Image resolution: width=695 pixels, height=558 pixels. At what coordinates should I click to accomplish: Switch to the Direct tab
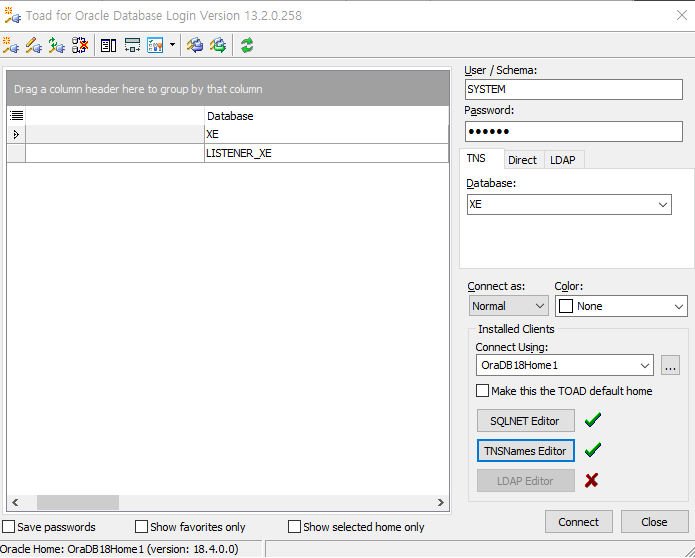pos(522,160)
